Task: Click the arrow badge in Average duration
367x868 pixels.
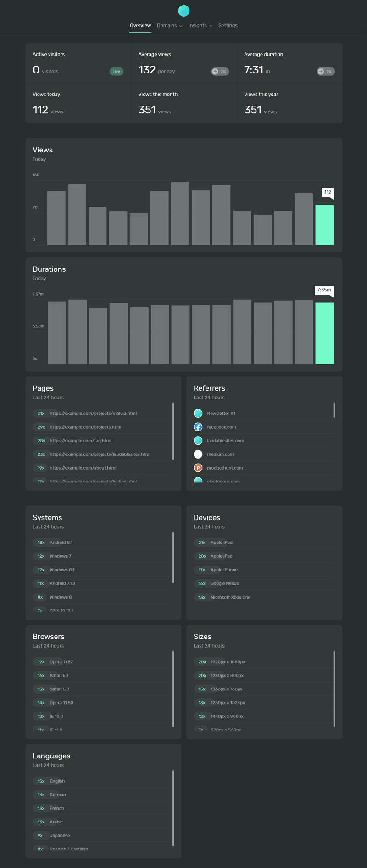Action: [325, 72]
